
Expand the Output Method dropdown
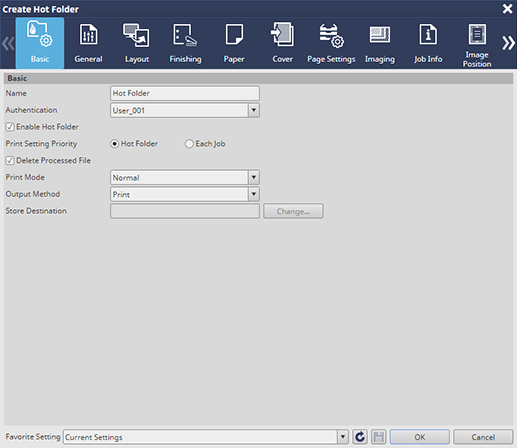(254, 194)
